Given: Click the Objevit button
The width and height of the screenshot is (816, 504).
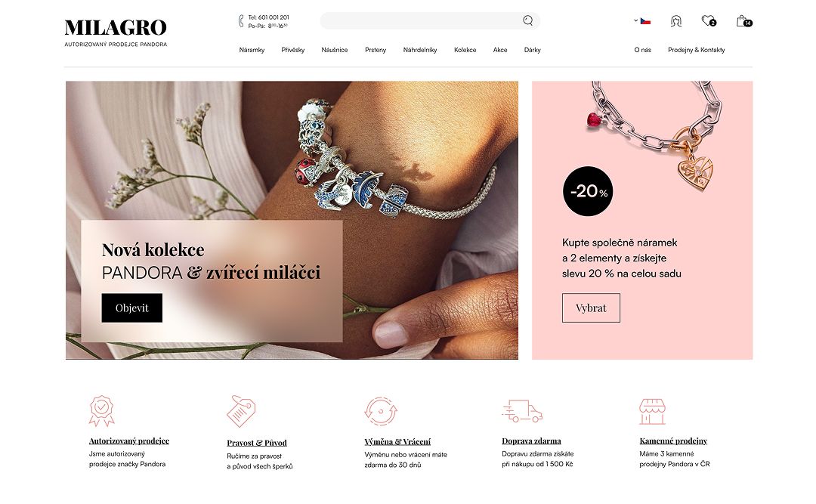Looking at the screenshot, I should pyautogui.click(x=131, y=308).
